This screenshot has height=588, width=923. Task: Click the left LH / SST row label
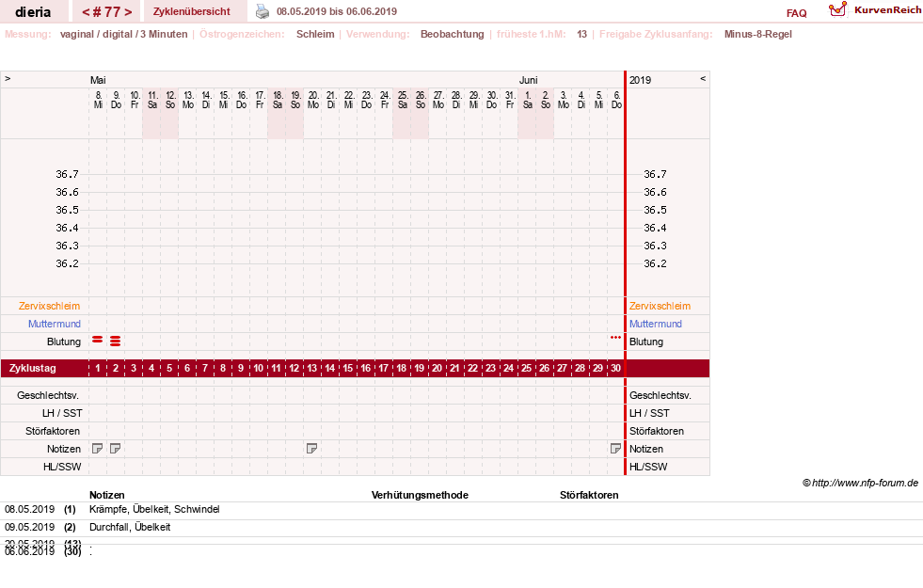click(62, 413)
